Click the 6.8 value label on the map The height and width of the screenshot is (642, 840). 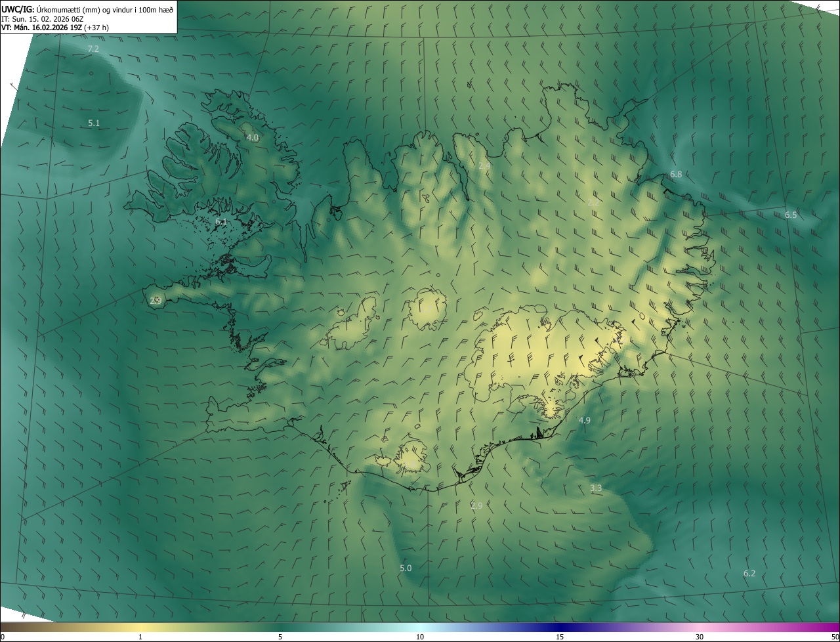pos(676,174)
